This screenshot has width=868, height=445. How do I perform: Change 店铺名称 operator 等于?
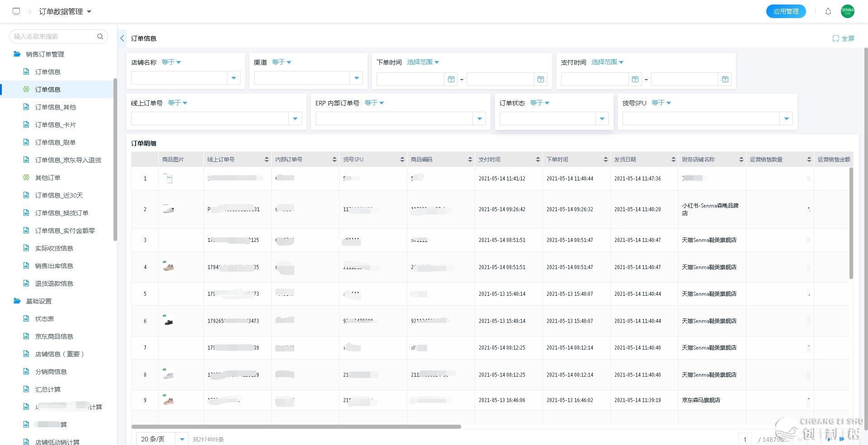pos(171,62)
